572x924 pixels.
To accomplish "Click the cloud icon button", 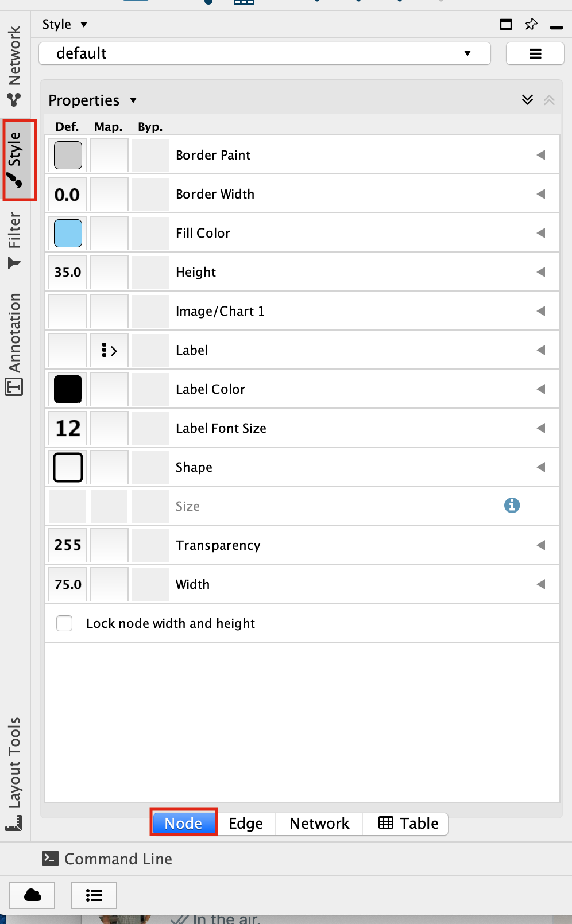I will pyautogui.click(x=32, y=895).
